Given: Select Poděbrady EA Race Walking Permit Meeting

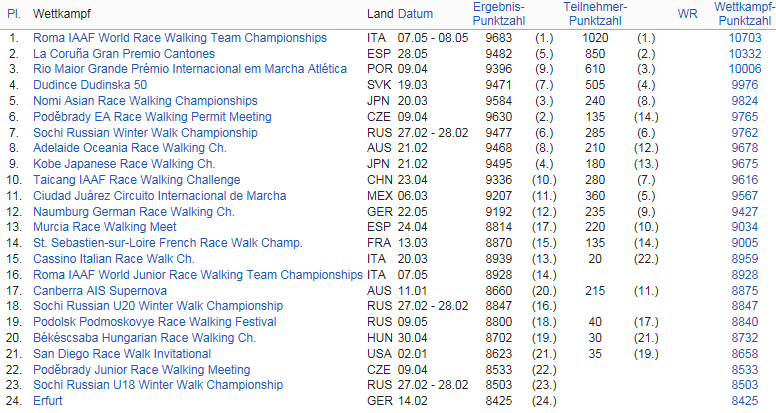Looking at the screenshot, I should pos(152,117).
